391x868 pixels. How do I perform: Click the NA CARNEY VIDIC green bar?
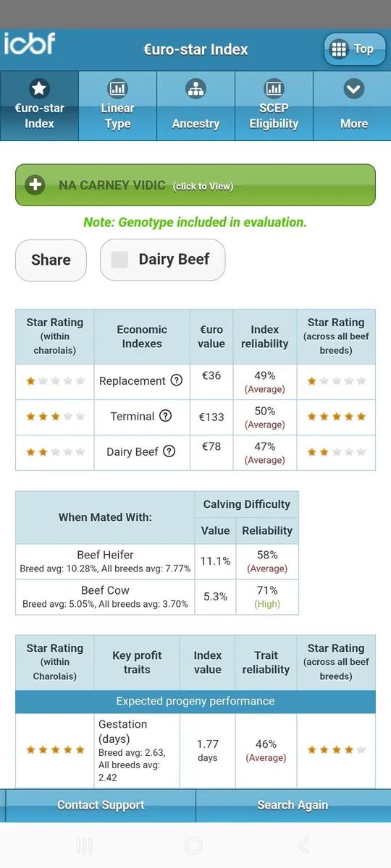pos(195,185)
